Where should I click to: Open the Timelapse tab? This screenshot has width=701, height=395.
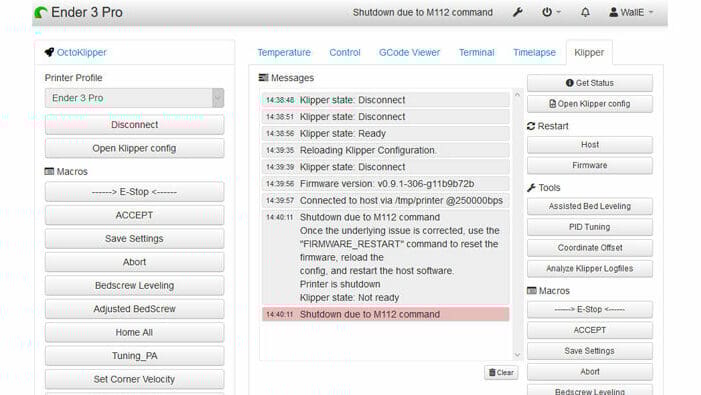click(x=534, y=53)
